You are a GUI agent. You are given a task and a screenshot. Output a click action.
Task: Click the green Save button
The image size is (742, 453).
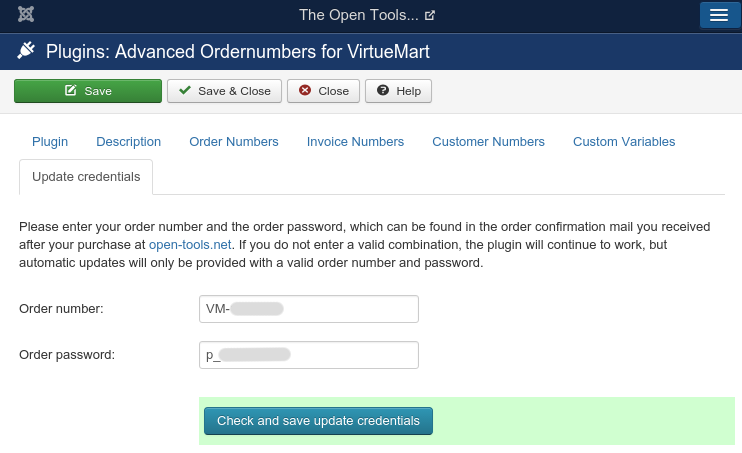(x=87, y=91)
